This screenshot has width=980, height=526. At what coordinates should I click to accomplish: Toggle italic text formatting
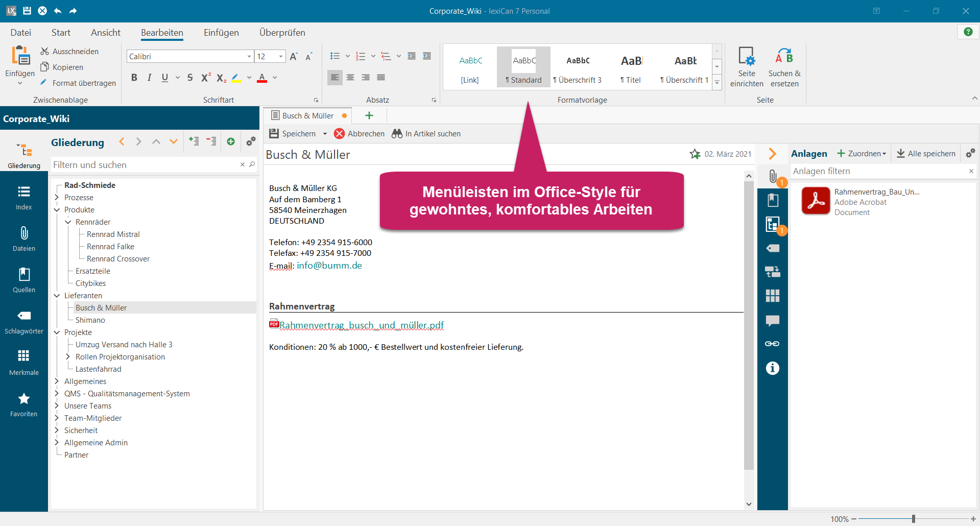[149, 78]
